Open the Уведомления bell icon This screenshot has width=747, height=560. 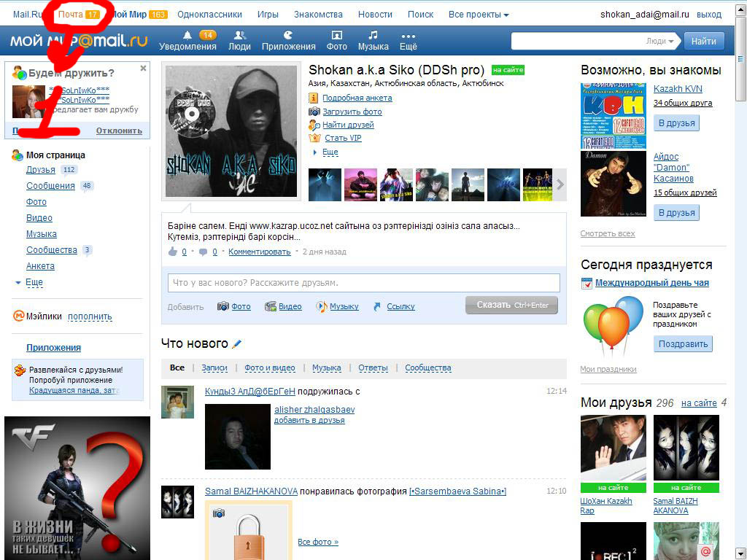[x=187, y=35]
